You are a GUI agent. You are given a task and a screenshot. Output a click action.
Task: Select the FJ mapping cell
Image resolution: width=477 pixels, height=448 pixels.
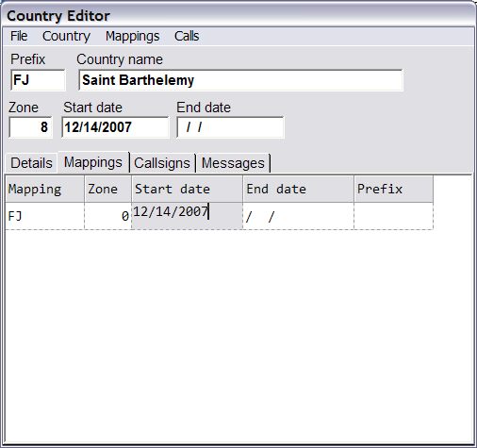click(45, 216)
